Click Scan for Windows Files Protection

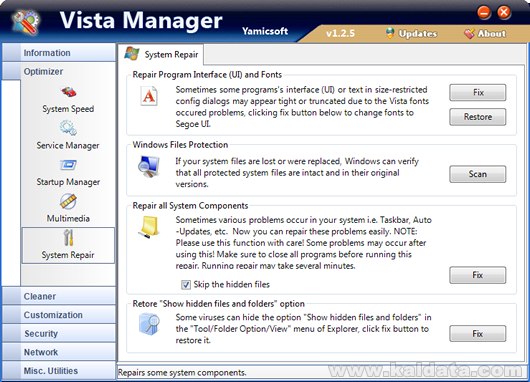pyautogui.click(x=478, y=174)
